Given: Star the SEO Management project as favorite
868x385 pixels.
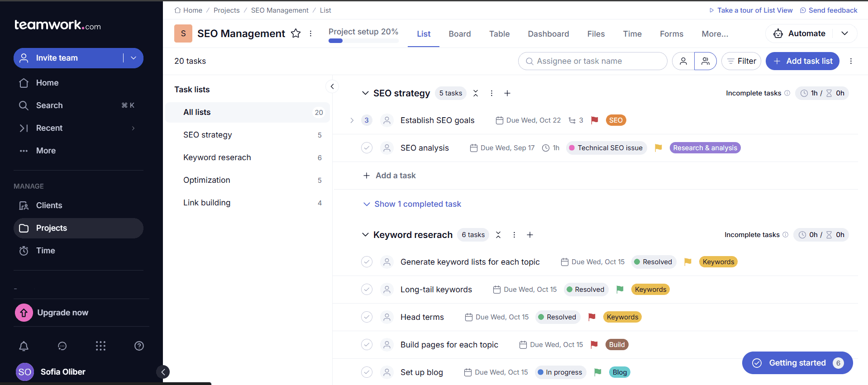Looking at the screenshot, I should click(296, 33).
